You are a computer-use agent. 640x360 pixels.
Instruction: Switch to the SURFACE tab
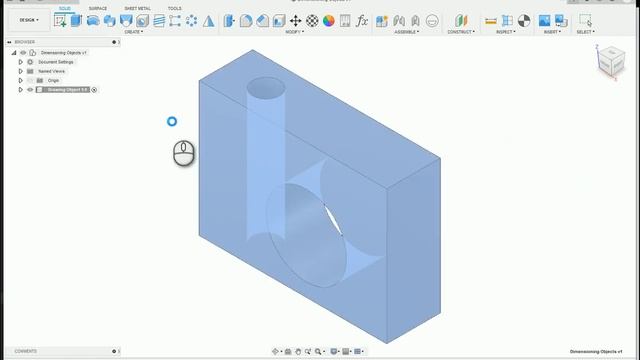(98, 8)
